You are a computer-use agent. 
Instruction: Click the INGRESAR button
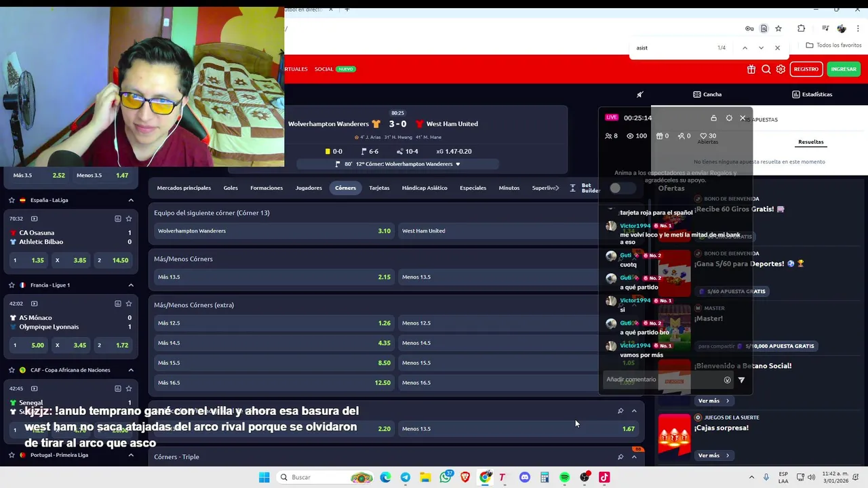pos(844,69)
